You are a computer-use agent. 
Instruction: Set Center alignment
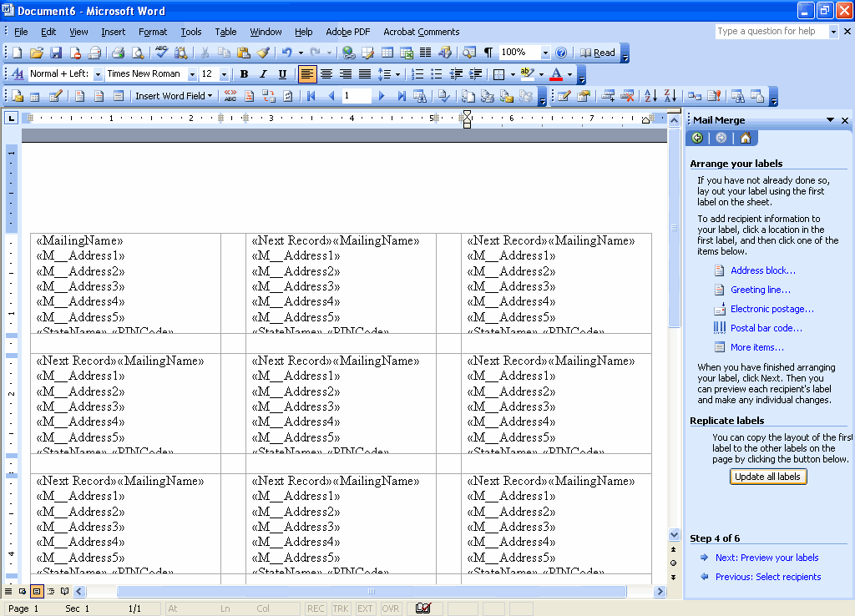point(326,74)
